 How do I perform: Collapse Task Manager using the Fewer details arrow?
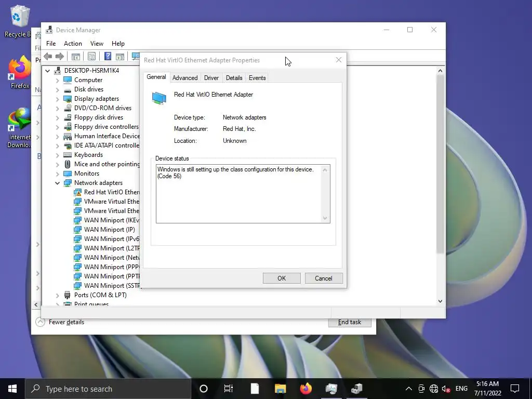40,322
